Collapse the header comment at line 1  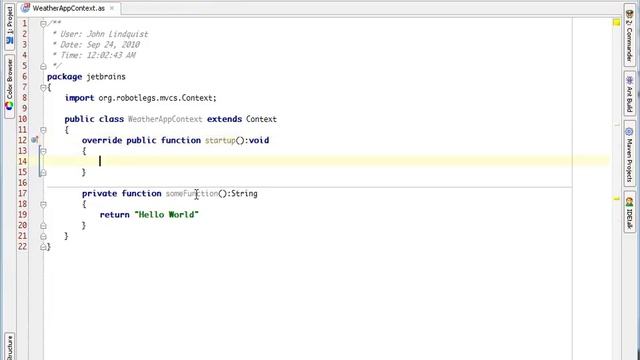click(43, 24)
